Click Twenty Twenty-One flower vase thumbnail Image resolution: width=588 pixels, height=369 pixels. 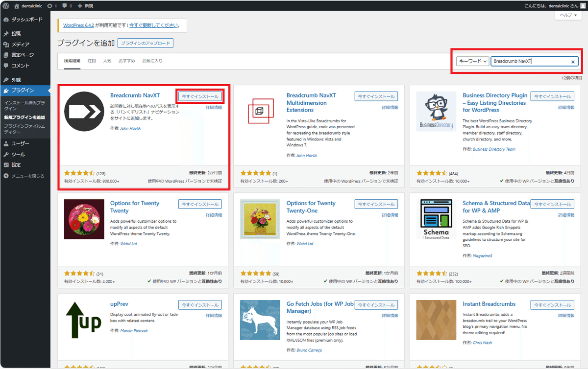(261, 219)
